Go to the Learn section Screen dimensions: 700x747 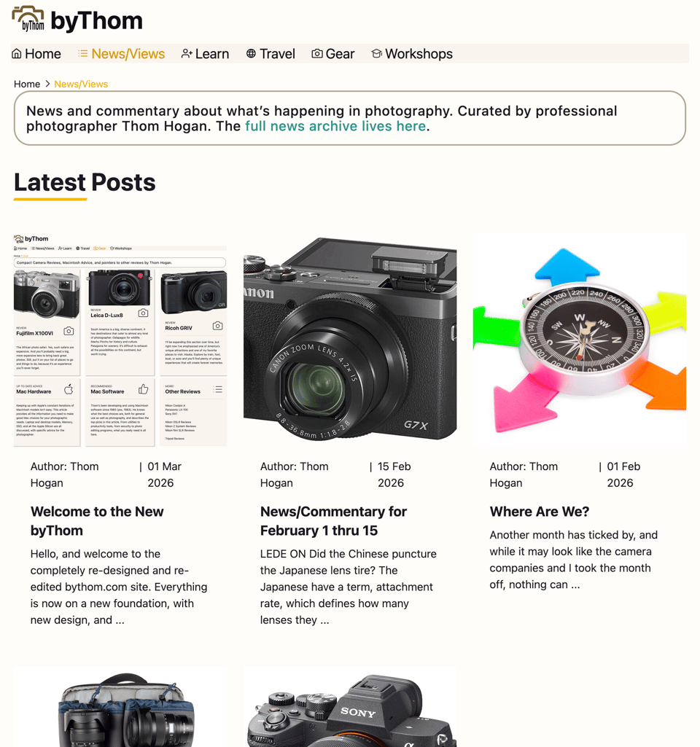[205, 53]
